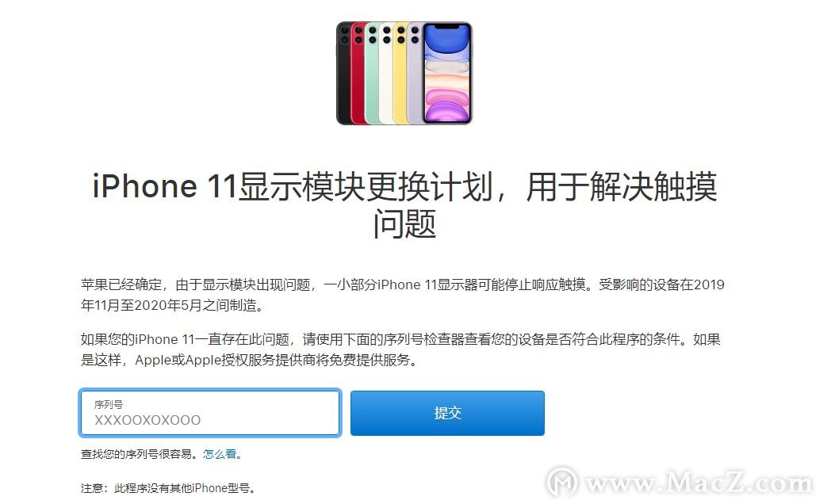The width and height of the screenshot is (831, 504).
Task: Click the iPhone 11显示模块更换计划 page heading
Action: pyautogui.click(x=405, y=205)
